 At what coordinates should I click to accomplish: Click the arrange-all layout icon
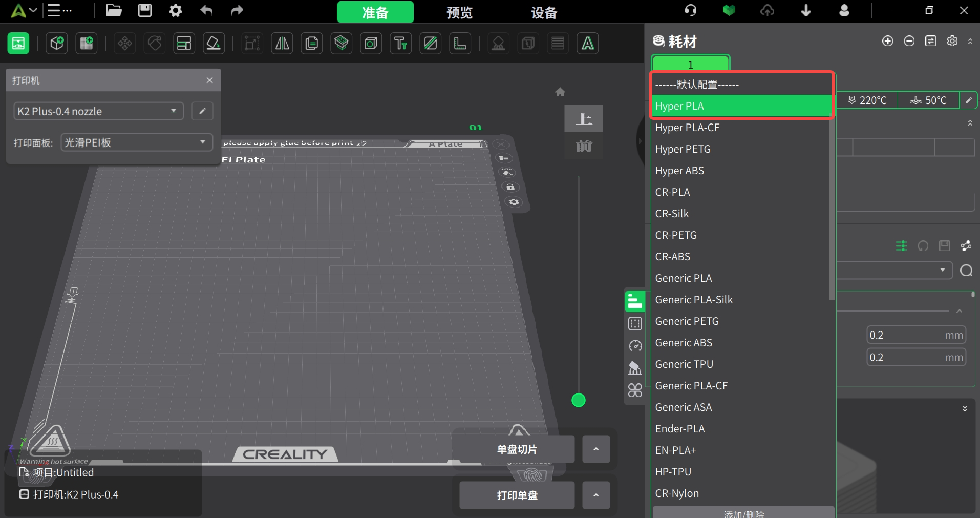[x=184, y=44]
